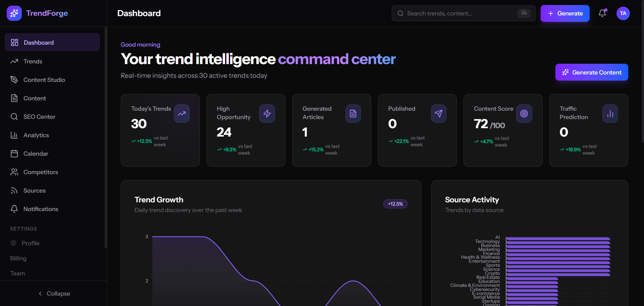Click the High Opportunity value 24
The image size is (644, 306).
point(224,132)
